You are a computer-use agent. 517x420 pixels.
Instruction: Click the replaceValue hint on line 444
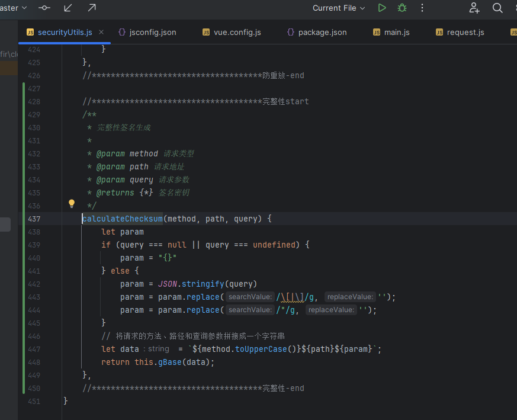tap(331, 310)
